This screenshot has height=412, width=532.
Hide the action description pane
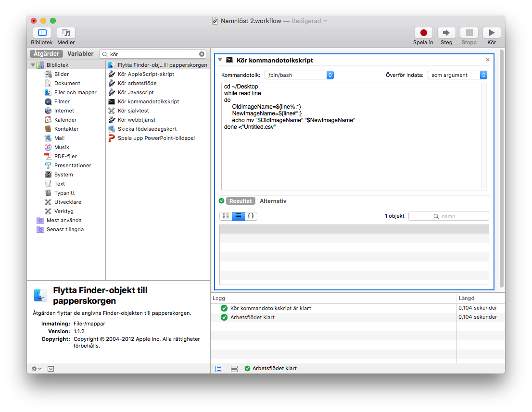(x=51, y=369)
